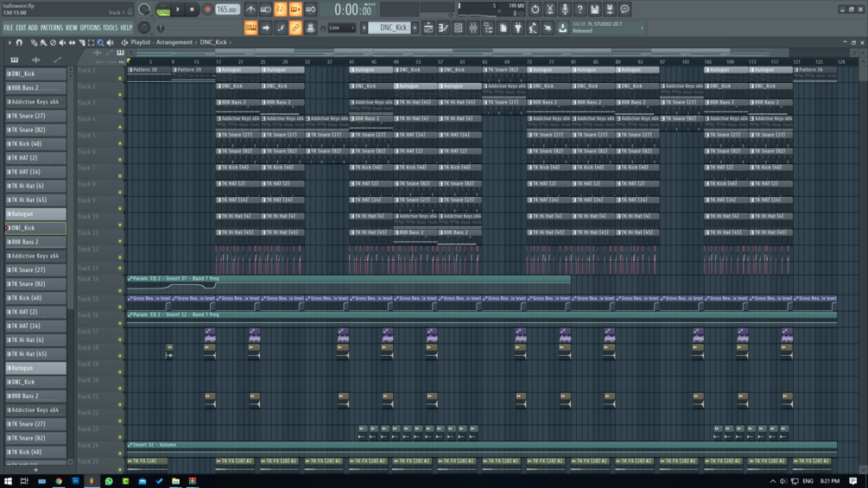Select the mute tool in the playlist toolbar
This screenshot has height=488, width=868.
coord(62,42)
